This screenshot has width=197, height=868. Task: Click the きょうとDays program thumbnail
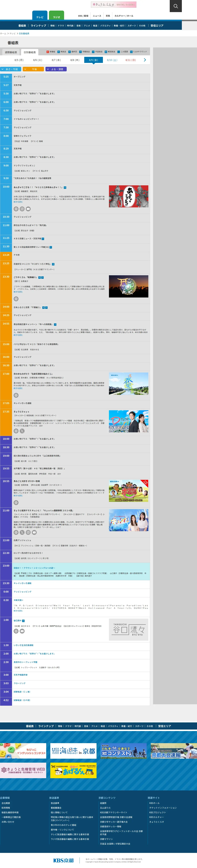click(128, 421)
